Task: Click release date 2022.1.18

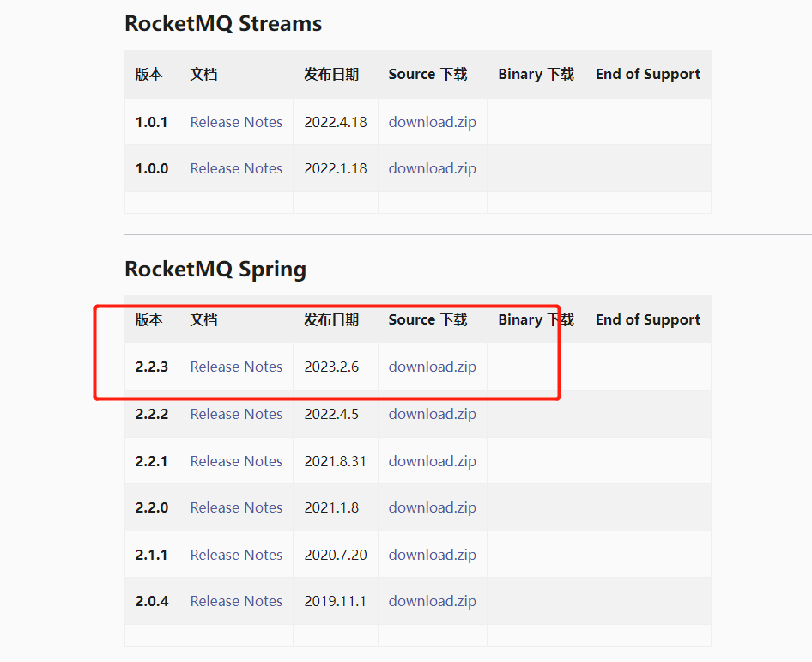Action: tap(336, 169)
